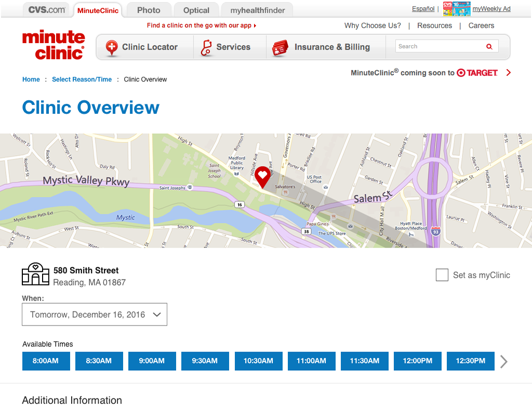The width and height of the screenshot is (532, 417).
Task: Check the Set as myClinic checkbox
Action: pos(442,275)
